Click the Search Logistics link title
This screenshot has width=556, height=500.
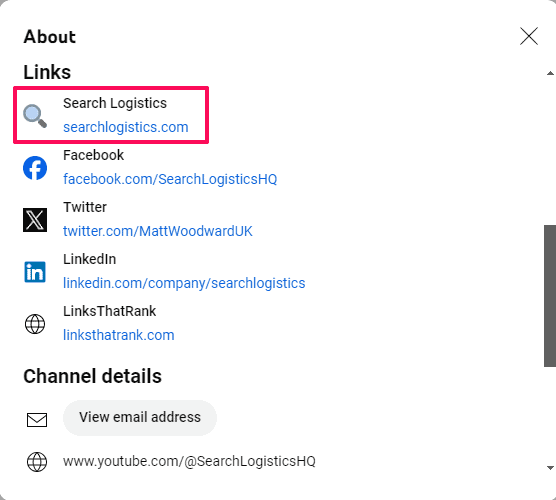pos(115,103)
